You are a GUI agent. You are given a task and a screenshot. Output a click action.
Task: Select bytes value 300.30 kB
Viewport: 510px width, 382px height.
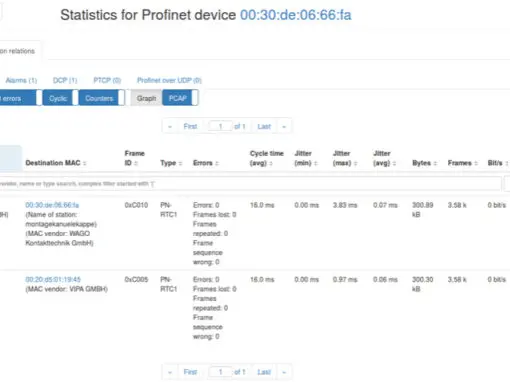(423, 284)
